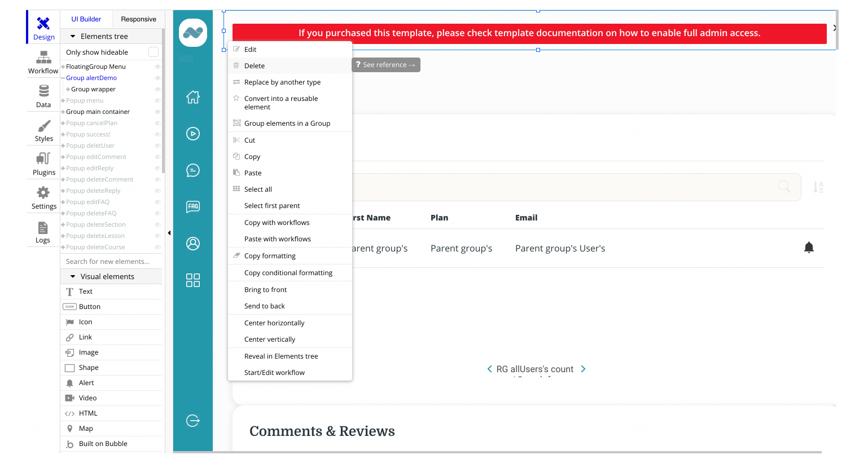Toggle visibility of Popup success!
Image resolution: width=868 pixels, height=459 pixels.
[157, 134]
